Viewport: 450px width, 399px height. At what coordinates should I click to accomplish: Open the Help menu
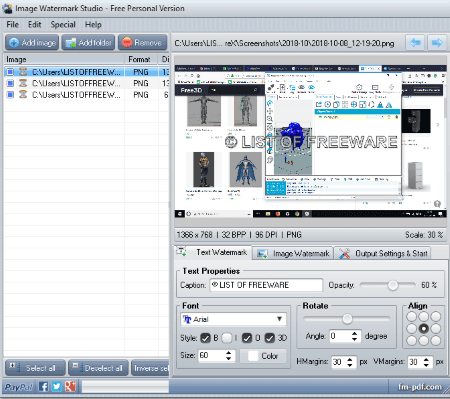click(93, 24)
